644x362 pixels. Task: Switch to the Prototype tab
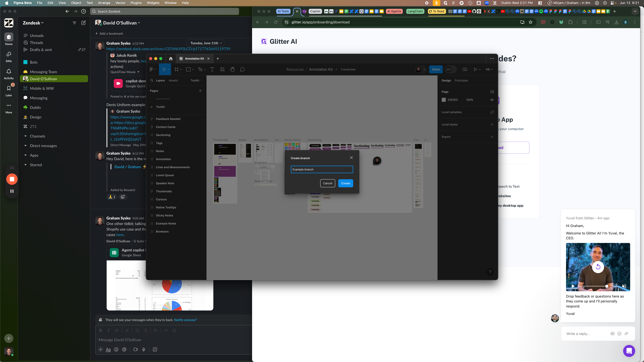pyautogui.click(x=461, y=80)
